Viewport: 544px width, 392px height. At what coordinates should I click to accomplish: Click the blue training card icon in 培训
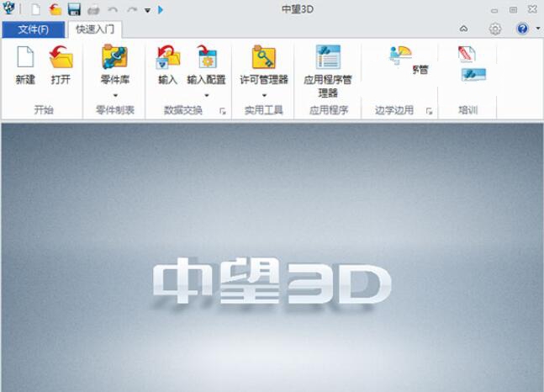[x=473, y=75]
